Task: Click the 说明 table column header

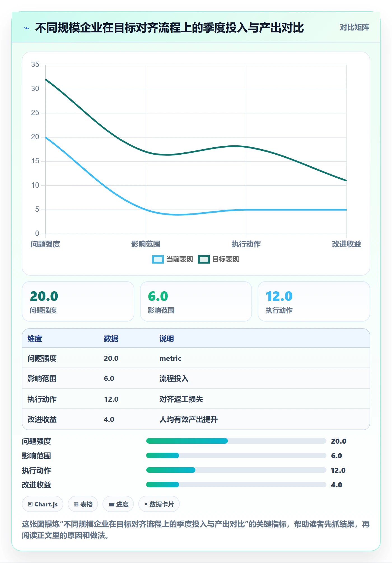Action: click(x=167, y=339)
